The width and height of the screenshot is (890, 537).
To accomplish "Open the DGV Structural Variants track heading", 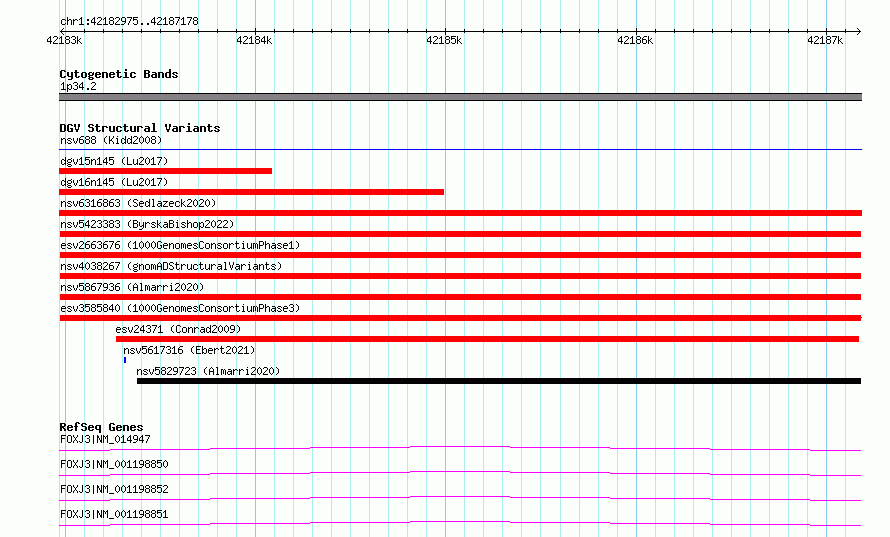I will tap(140, 128).
